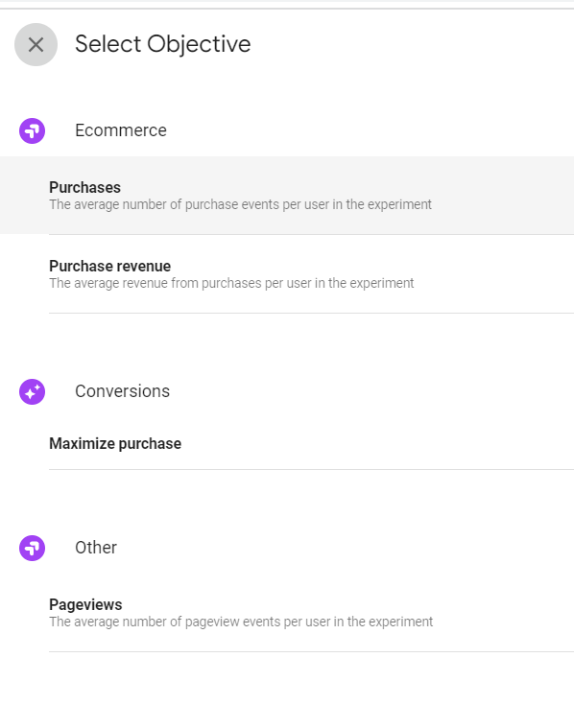Click the Select Objective title text
Viewport: 574px width, 728px height.
coord(162,44)
